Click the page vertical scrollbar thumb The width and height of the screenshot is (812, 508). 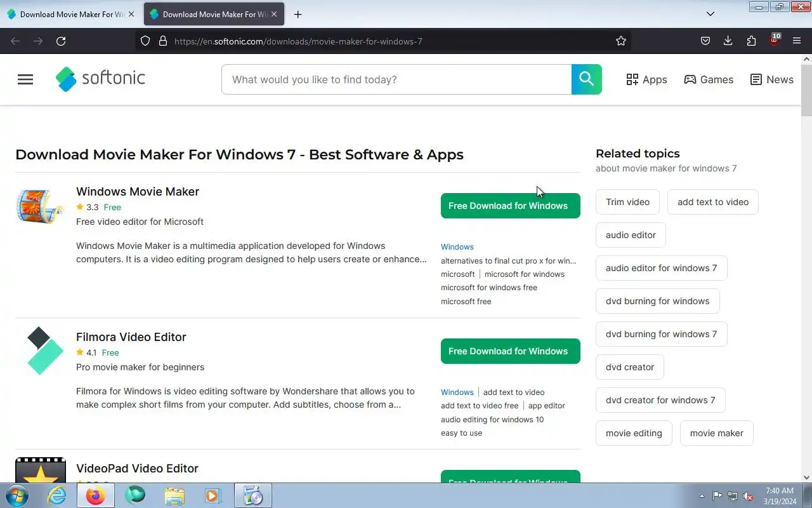point(806,90)
